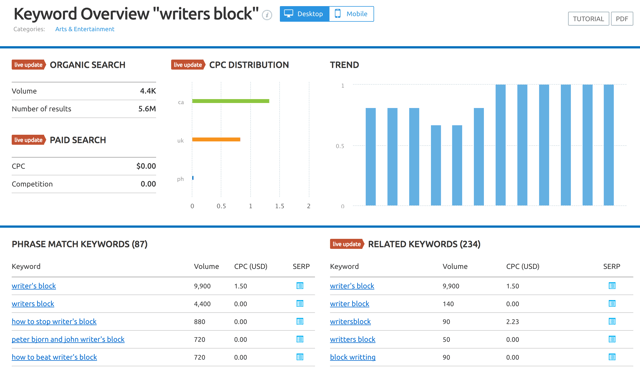Screen dimensions: 640x368
Task: Click the RELATED KEYWORDS (234) heading
Action: coord(424,244)
